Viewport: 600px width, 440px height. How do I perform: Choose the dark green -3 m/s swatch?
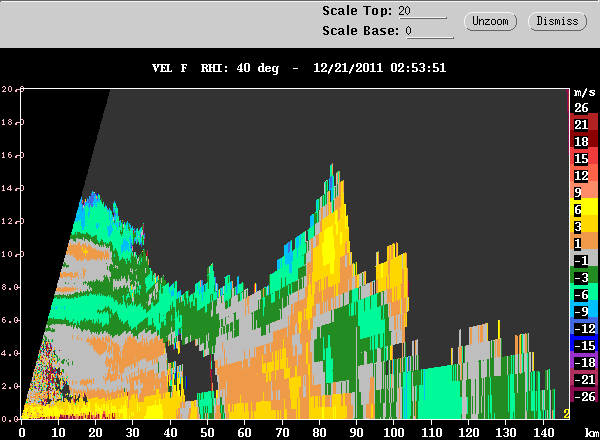coord(583,277)
